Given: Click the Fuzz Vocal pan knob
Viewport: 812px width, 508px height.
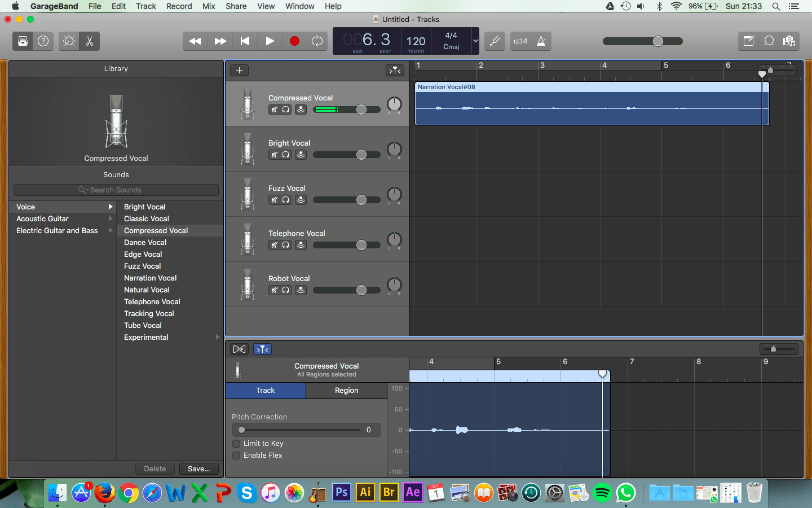Looking at the screenshot, I should point(394,195).
